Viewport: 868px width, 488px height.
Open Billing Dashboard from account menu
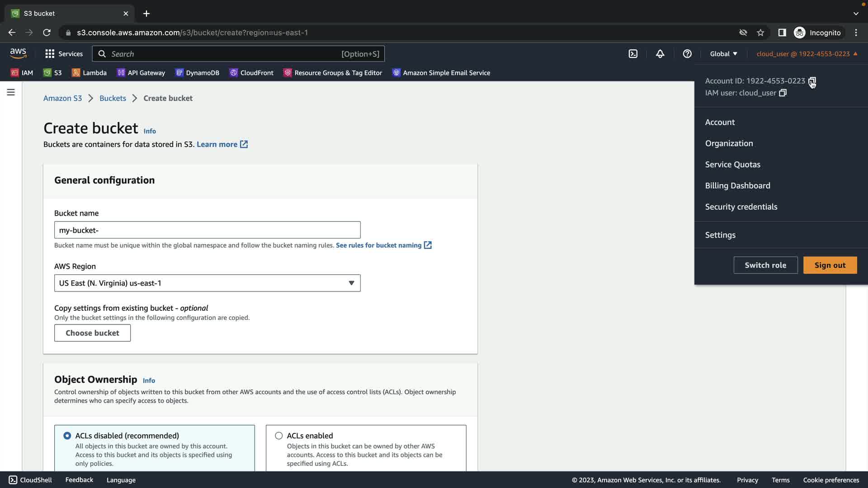coord(737,186)
